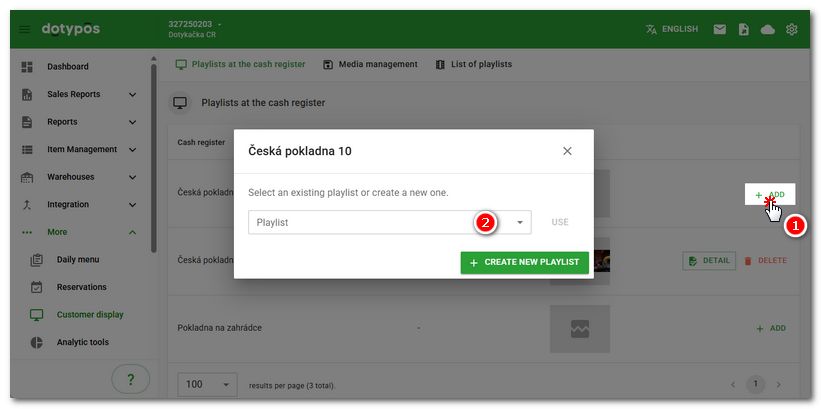Expand the Sales Reports menu

132,95
